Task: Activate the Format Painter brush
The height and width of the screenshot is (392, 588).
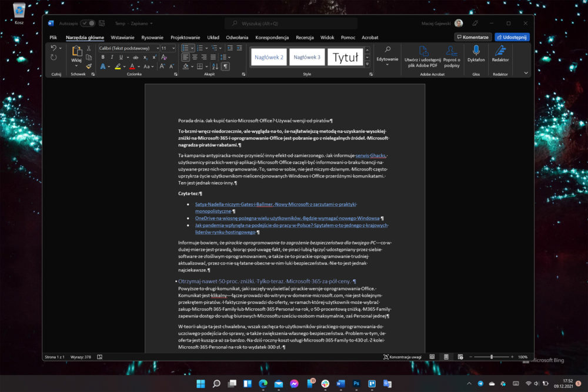Action: click(x=89, y=66)
